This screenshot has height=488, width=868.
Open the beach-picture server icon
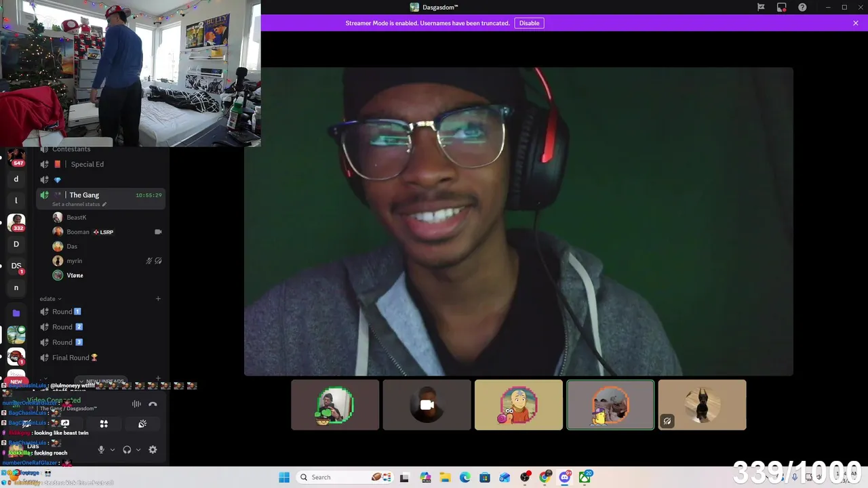(16, 334)
